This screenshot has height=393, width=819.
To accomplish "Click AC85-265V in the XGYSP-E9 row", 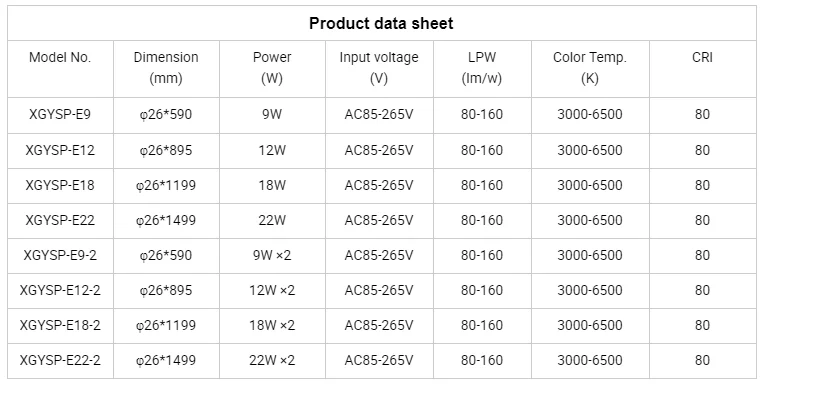I will tap(379, 114).
